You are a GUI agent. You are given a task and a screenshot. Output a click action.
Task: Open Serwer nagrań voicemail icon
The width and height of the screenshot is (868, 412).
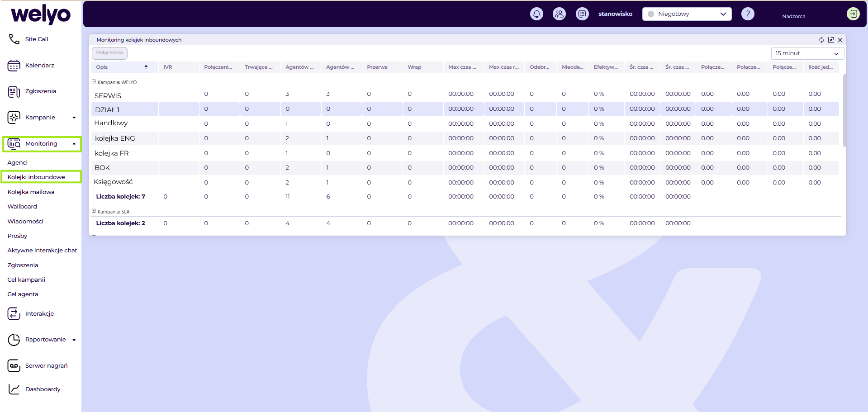(x=14, y=366)
